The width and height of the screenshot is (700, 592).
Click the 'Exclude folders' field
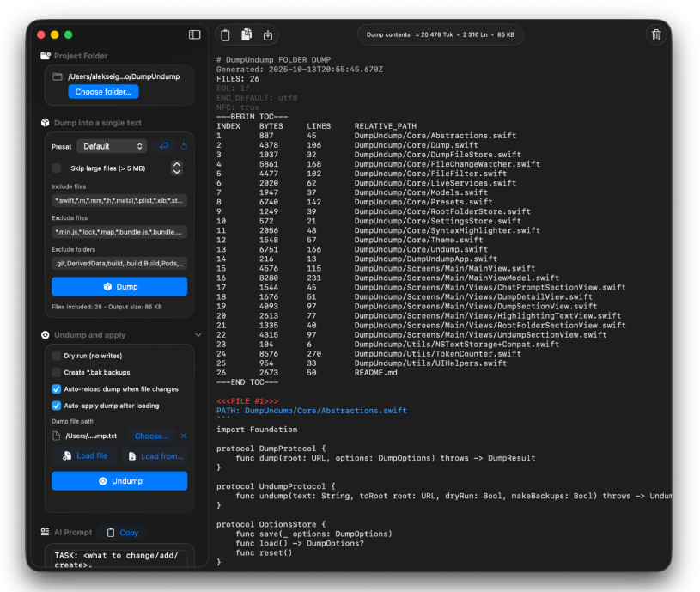pyautogui.click(x=119, y=264)
